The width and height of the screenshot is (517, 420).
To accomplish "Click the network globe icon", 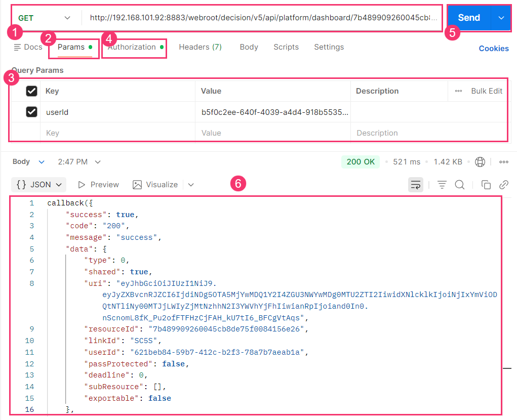I will point(480,162).
